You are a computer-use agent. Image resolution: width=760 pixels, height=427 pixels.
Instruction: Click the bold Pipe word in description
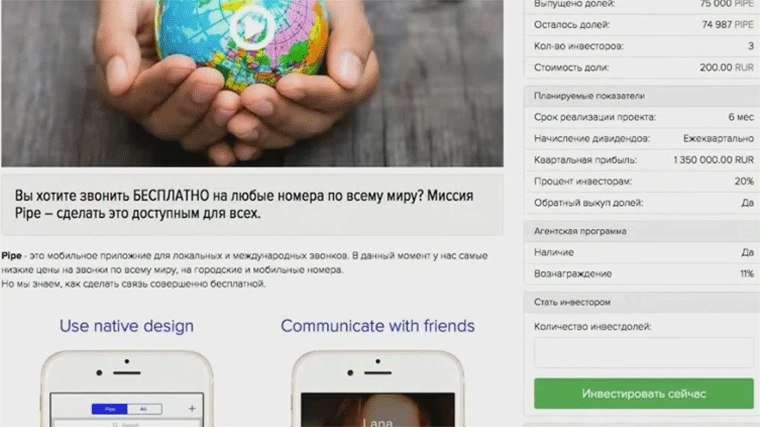pos(11,255)
